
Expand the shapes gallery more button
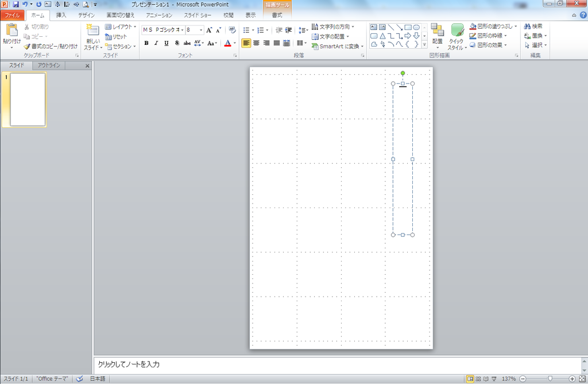424,45
